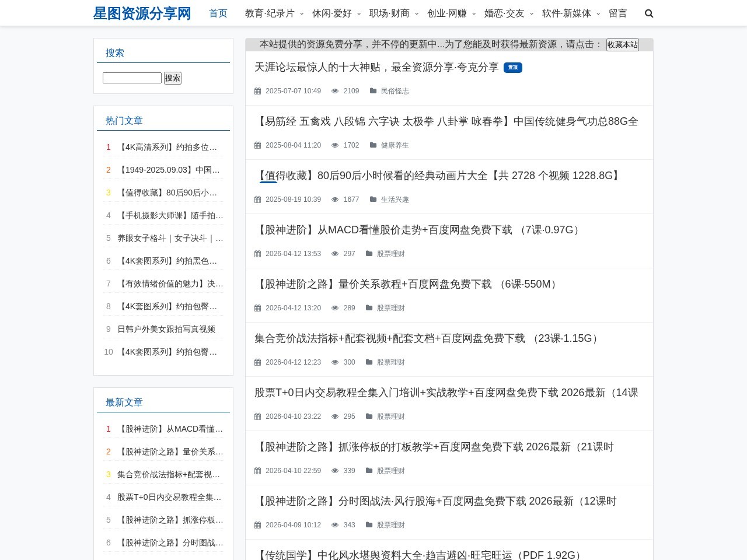Open article 从MACD看懂股价走势 in main list
Viewport: 747px width, 560px height.
tap(419, 230)
